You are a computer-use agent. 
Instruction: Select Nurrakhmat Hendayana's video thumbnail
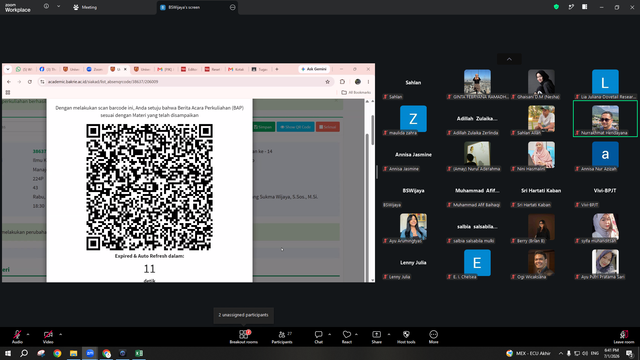[605, 119]
